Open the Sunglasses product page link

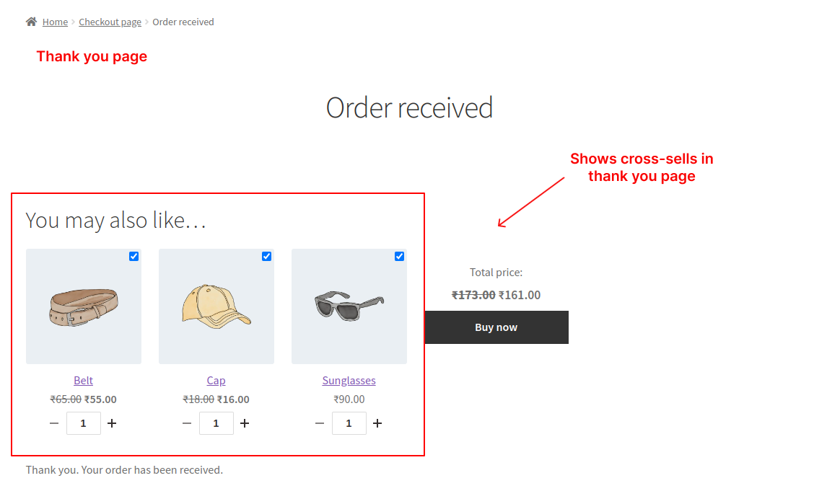[349, 380]
